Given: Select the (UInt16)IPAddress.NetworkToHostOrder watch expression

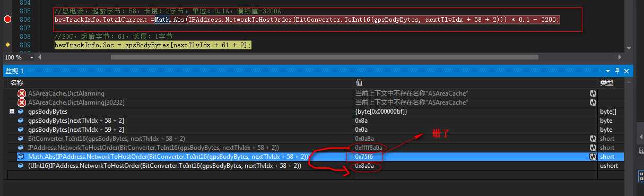Looking at the screenshot, I should tap(164, 166).
